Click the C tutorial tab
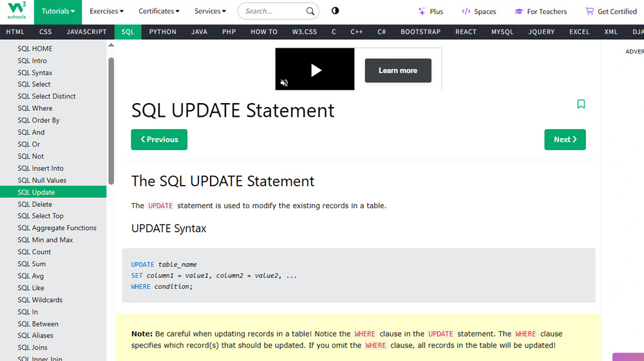The image size is (644, 361). click(334, 32)
